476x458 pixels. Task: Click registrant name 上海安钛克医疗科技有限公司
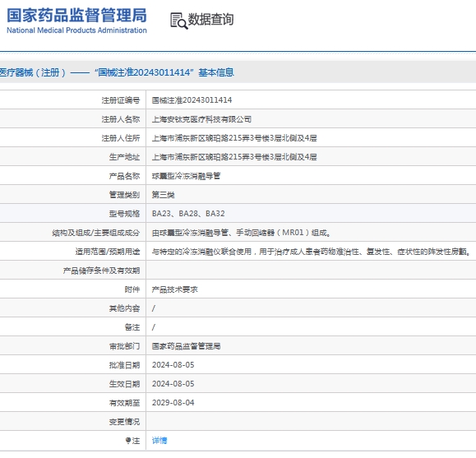(x=201, y=119)
